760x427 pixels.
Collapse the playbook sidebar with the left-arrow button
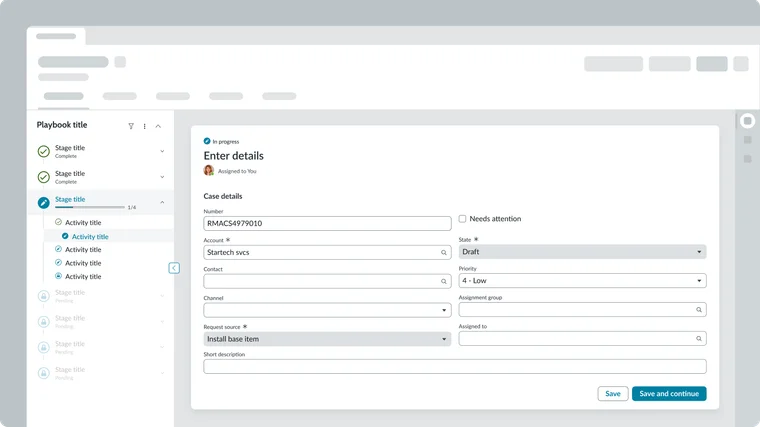(174, 268)
